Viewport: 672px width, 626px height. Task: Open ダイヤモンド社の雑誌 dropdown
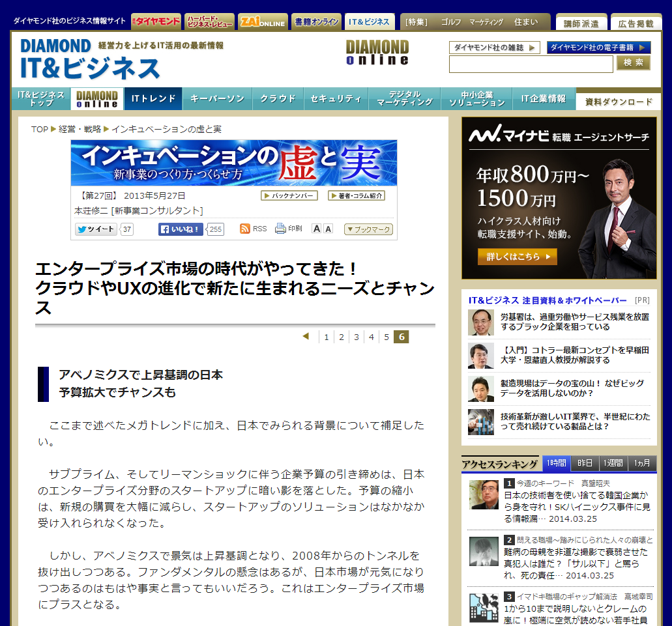495,48
